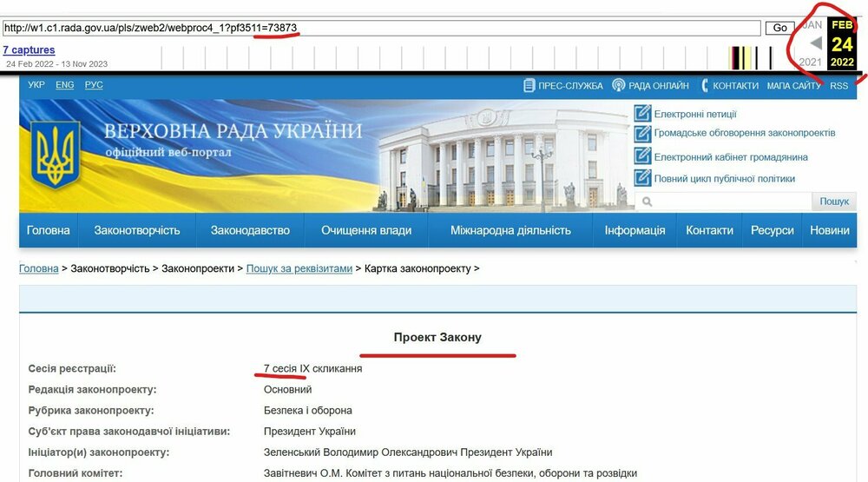Click the Повний цикл публічної політики icon

tap(642, 178)
